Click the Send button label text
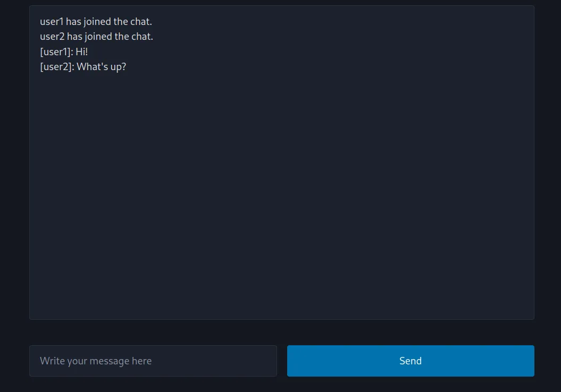This screenshot has width=561, height=392. pos(410,361)
